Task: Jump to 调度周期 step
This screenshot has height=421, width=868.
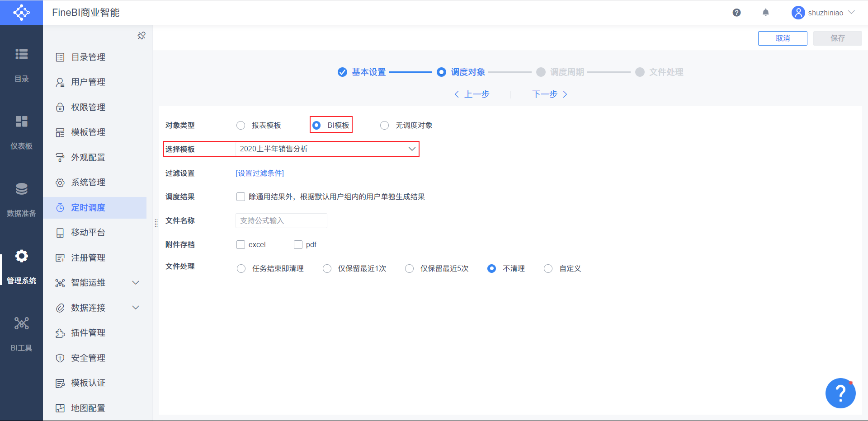Action: pyautogui.click(x=560, y=72)
